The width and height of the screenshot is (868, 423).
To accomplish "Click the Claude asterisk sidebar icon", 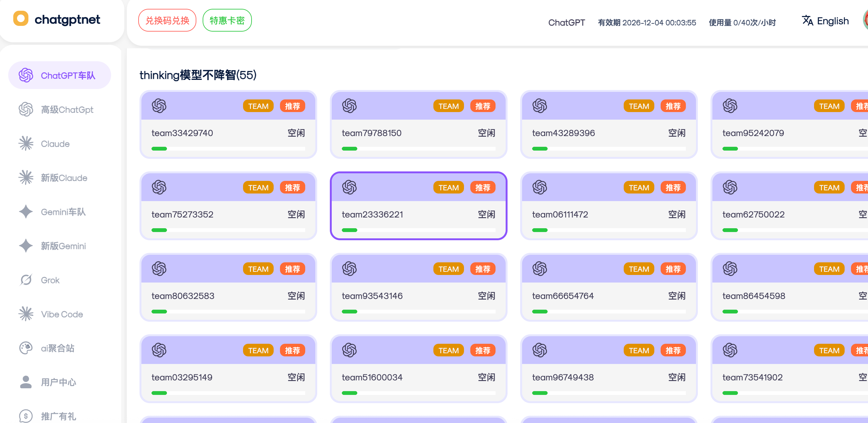I will 26,144.
